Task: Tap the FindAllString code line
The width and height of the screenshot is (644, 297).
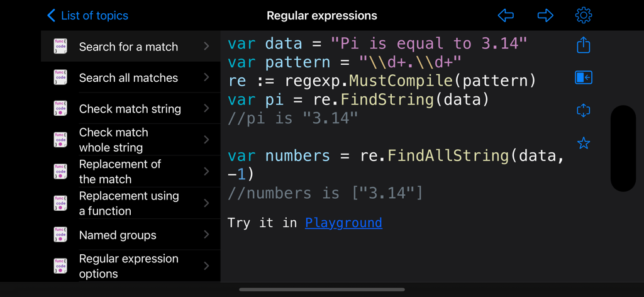Action: 395,155
